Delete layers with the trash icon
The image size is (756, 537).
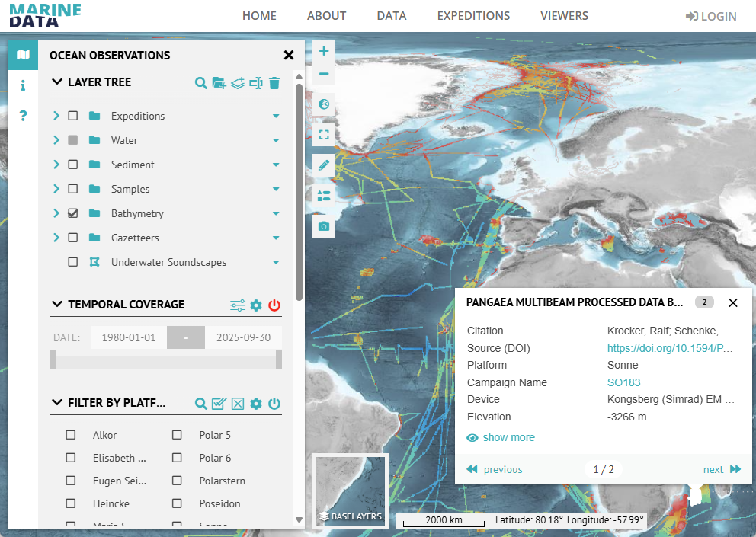274,83
